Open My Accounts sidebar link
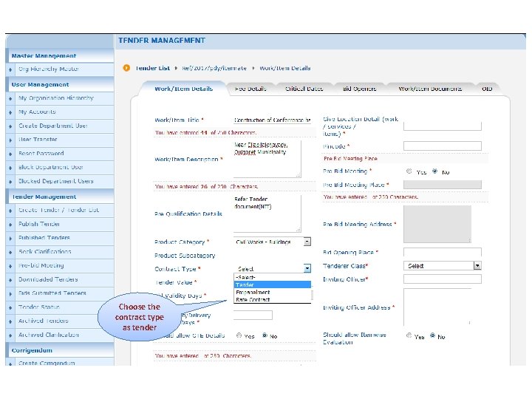 37,112
